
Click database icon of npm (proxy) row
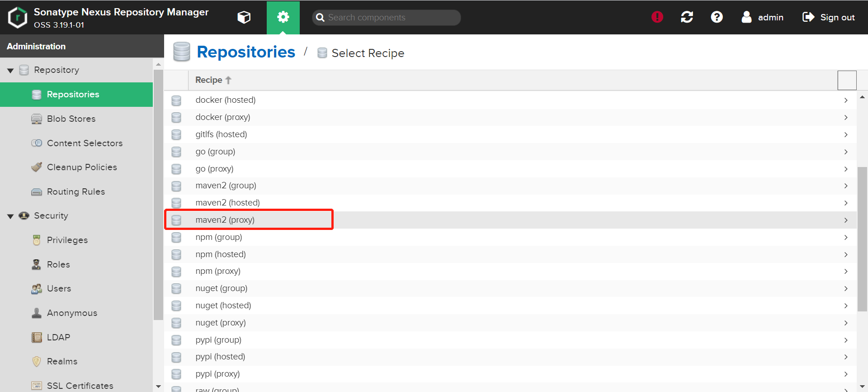[x=176, y=272]
